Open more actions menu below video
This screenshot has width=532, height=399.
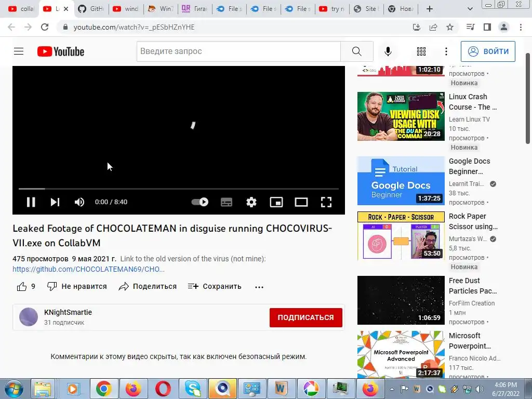point(259,287)
